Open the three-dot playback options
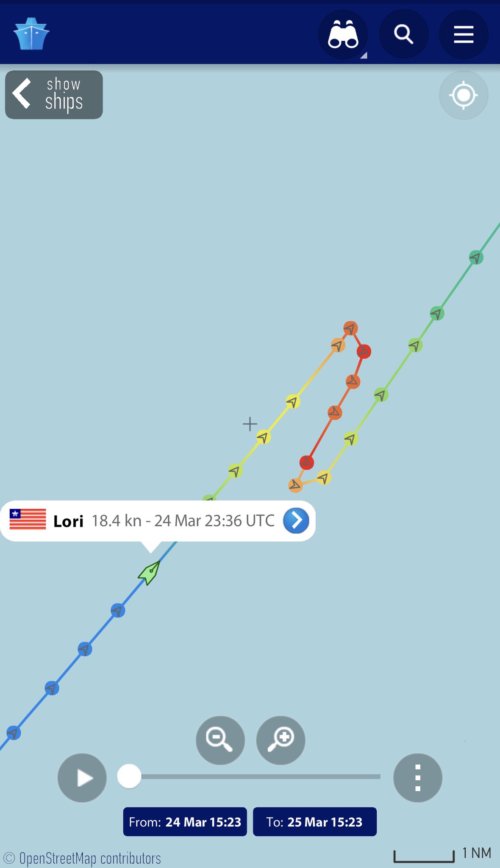The width and height of the screenshot is (500, 868). [x=418, y=778]
